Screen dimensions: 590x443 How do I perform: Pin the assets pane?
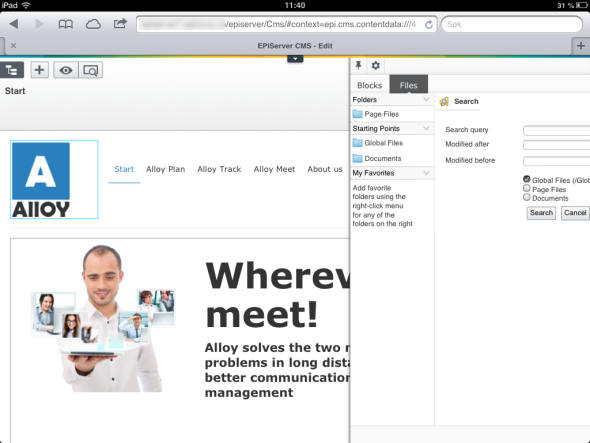pyautogui.click(x=358, y=65)
